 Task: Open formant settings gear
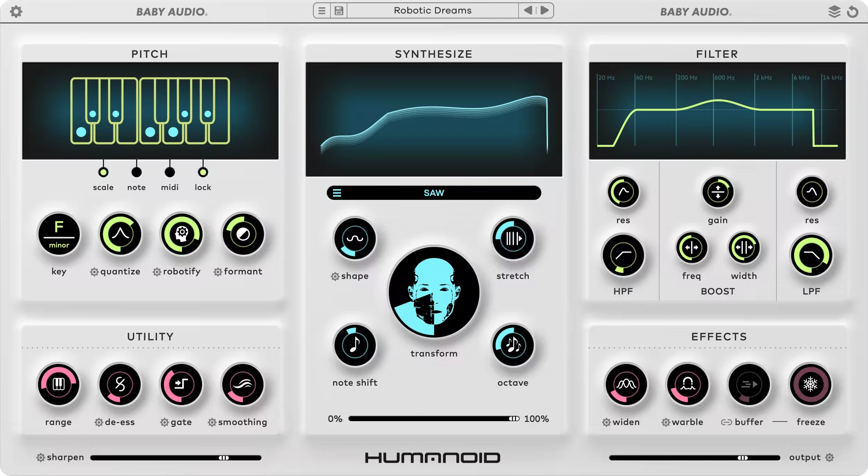218,272
